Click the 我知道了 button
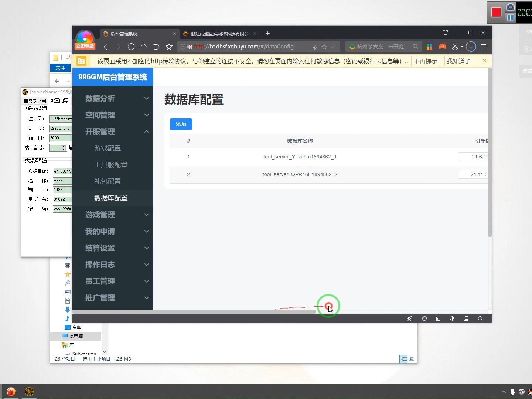This screenshot has width=532, height=399. point(459,61)
